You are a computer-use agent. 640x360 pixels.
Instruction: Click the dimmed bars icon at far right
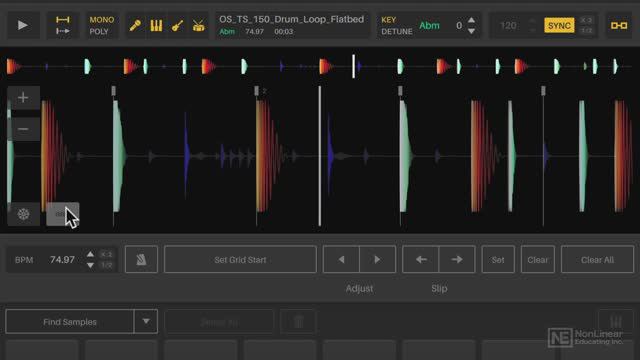pos(616,322)
